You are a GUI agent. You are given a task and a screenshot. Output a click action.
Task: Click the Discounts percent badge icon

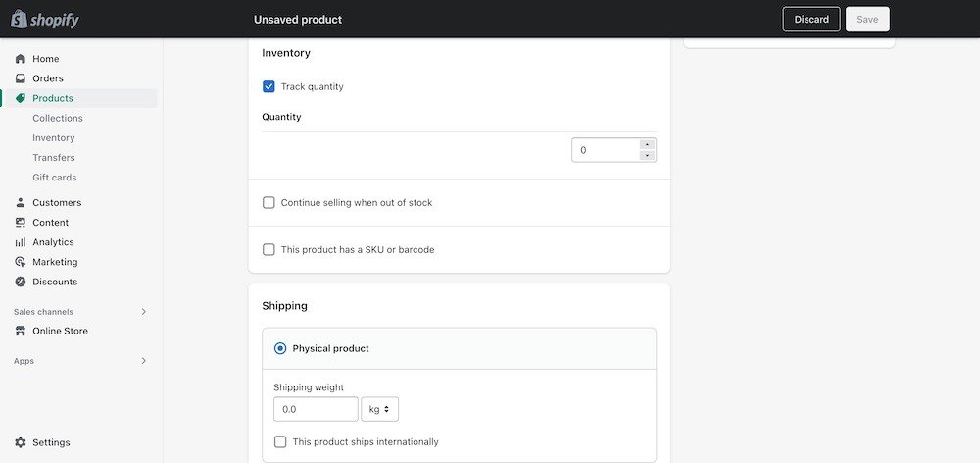coord(21,282)
